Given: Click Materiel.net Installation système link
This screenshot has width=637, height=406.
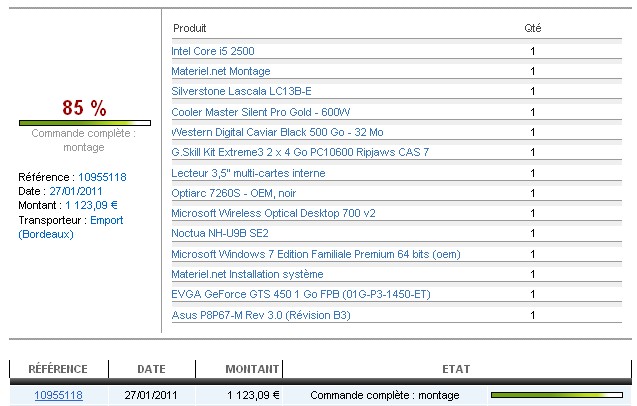Looking at the screenshot, I should pos(247,274).
